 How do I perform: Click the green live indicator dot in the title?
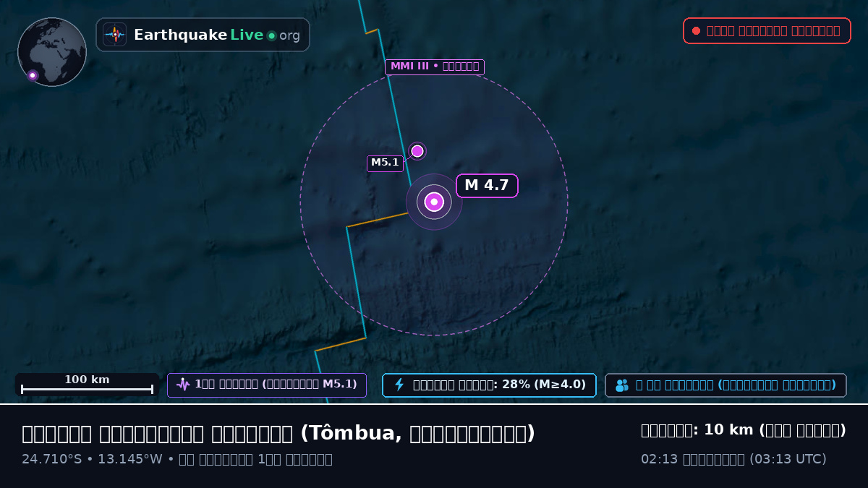271,35
